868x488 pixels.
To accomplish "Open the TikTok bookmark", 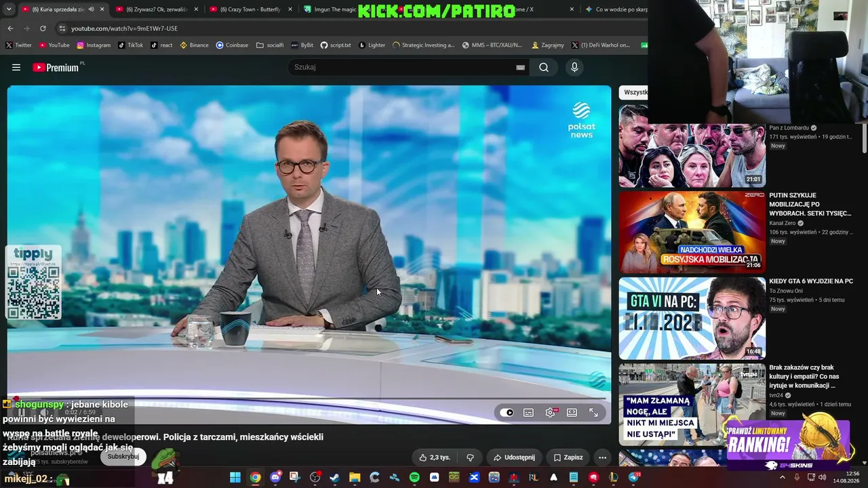I will coord(130,45).
